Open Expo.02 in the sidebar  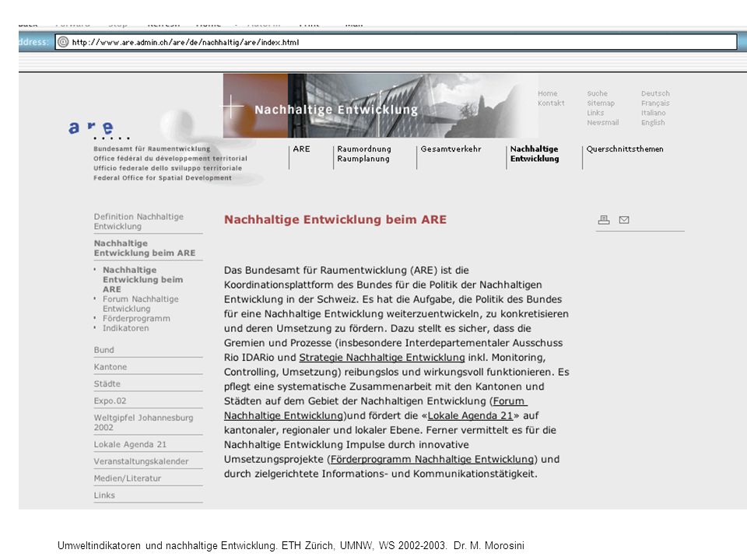pos(110,401)
